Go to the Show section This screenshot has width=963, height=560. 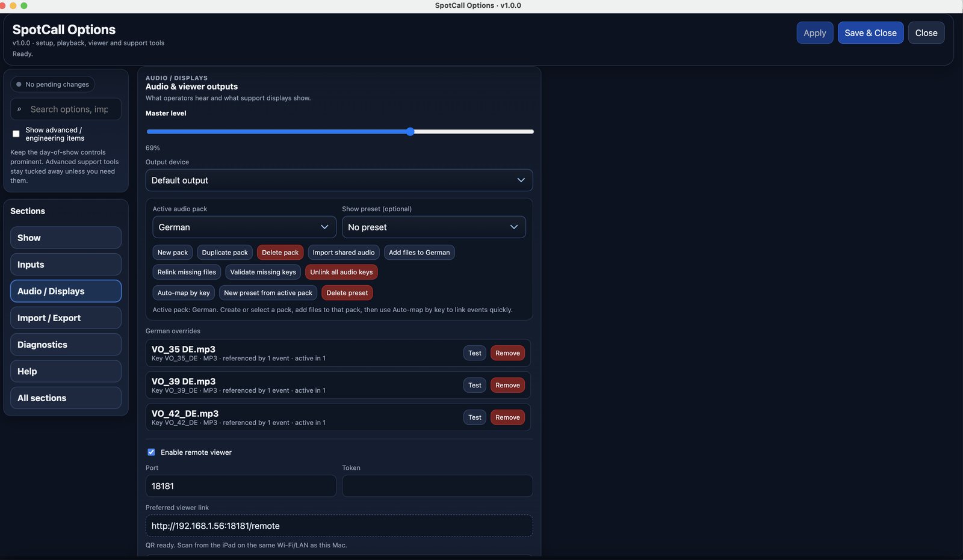click(x=66, y=238)
